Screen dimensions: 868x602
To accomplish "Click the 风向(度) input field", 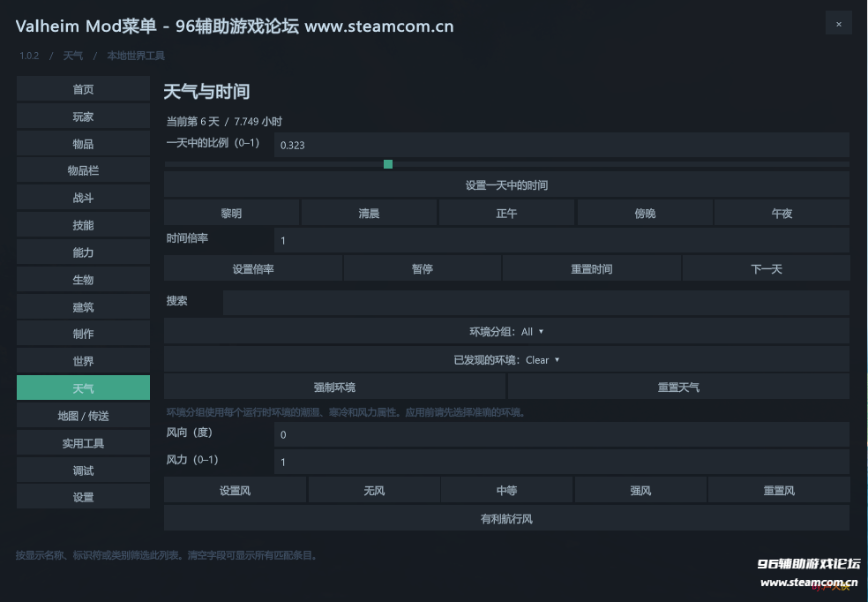I will point(562,434).
